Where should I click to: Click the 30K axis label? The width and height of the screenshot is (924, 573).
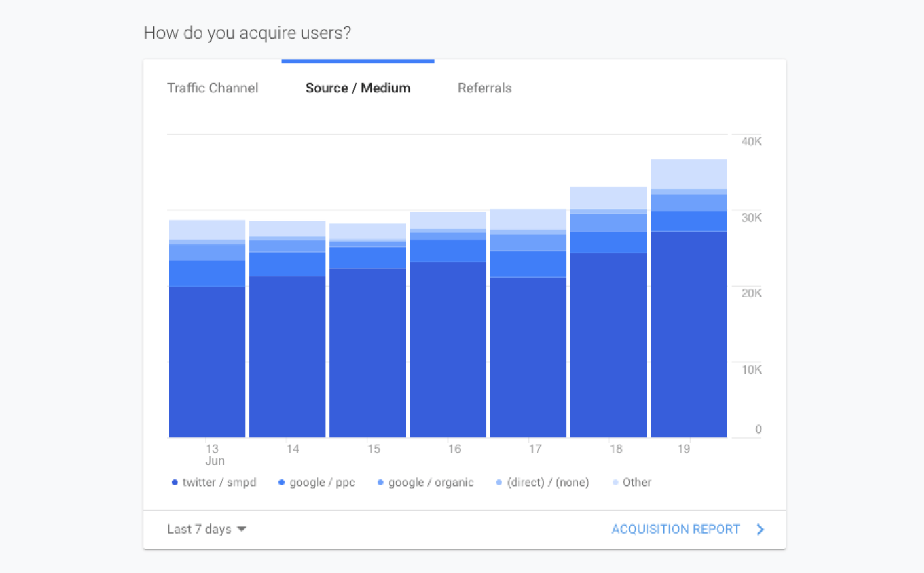tap(752, 218)
